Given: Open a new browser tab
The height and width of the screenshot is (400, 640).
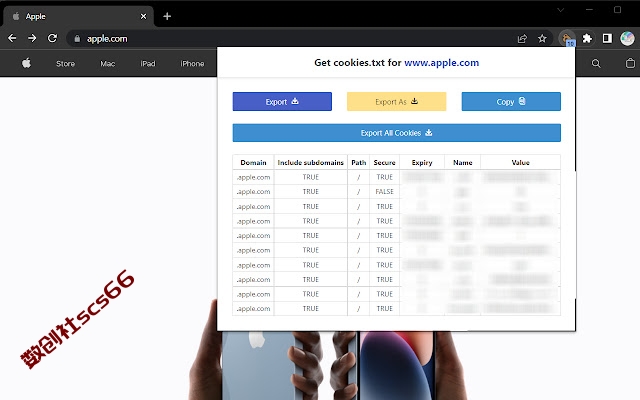Looking at the screenshot, I should pos(167,16).
